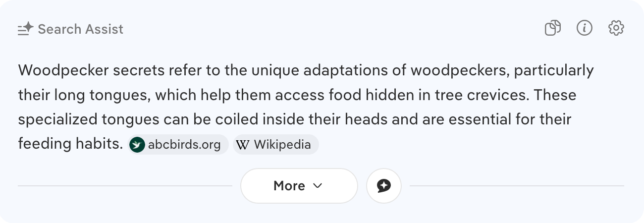Click the chat bubble follow-up icon

pyautogui.click(x=383, y=186)
